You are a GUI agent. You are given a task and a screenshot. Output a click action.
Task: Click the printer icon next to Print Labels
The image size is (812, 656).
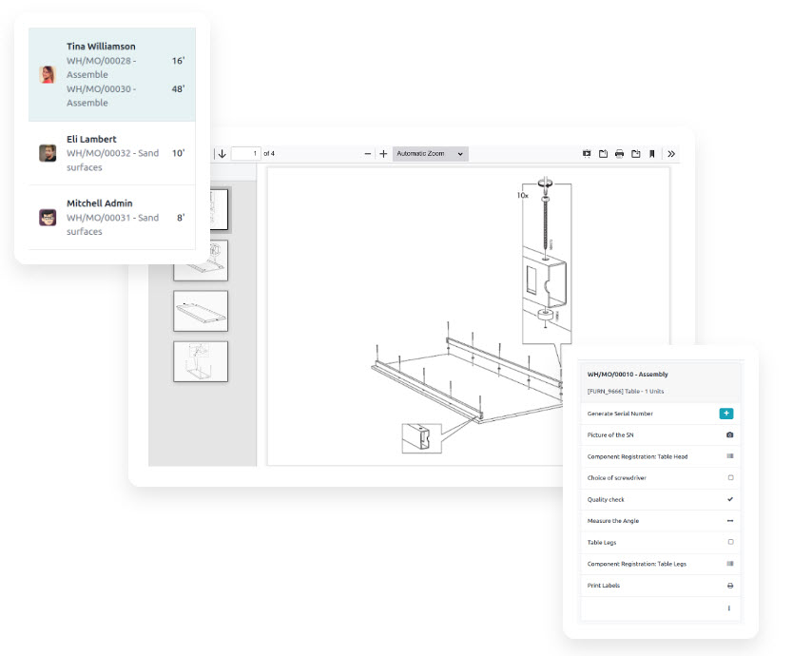click(x=729, y=586)
